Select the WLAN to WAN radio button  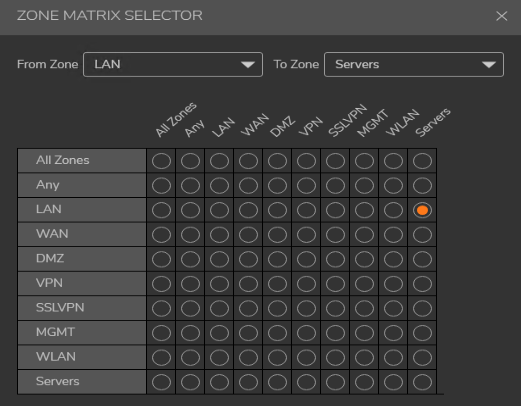tap(248, 357)
